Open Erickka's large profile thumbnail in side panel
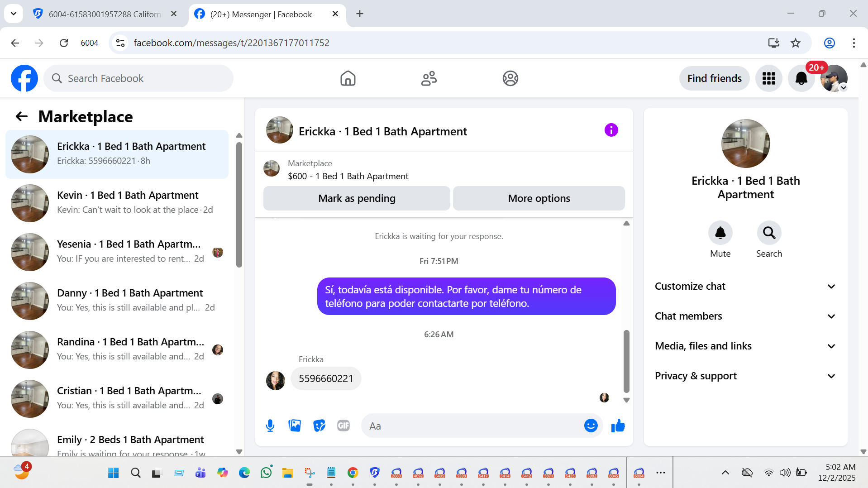868x488 pixels. click(x=745, y=144)
